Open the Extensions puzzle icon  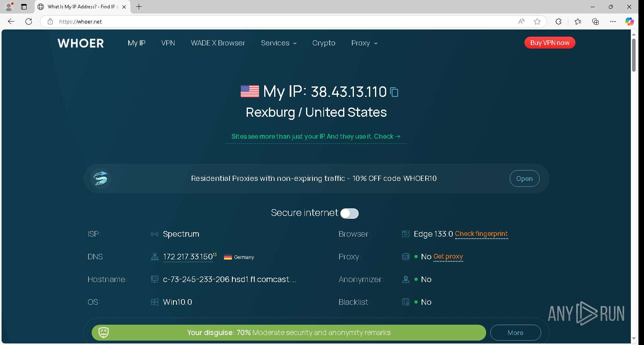[558, 22]
